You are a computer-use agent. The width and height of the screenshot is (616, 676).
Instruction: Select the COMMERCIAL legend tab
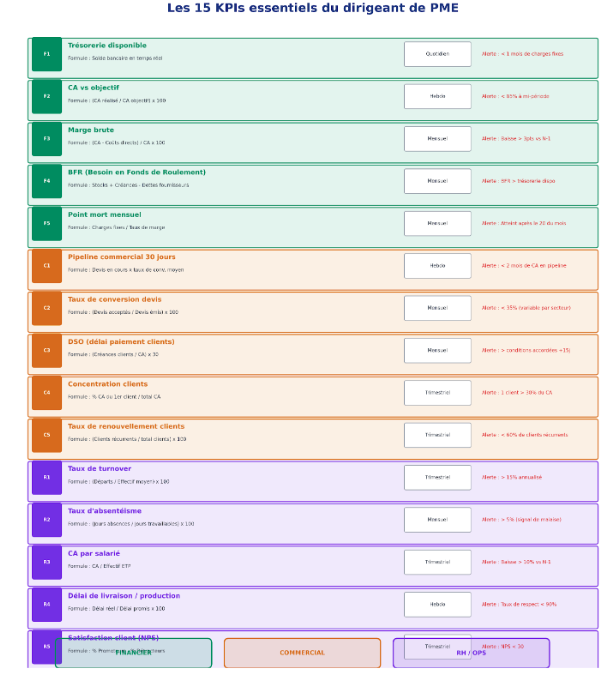point(302,653)
